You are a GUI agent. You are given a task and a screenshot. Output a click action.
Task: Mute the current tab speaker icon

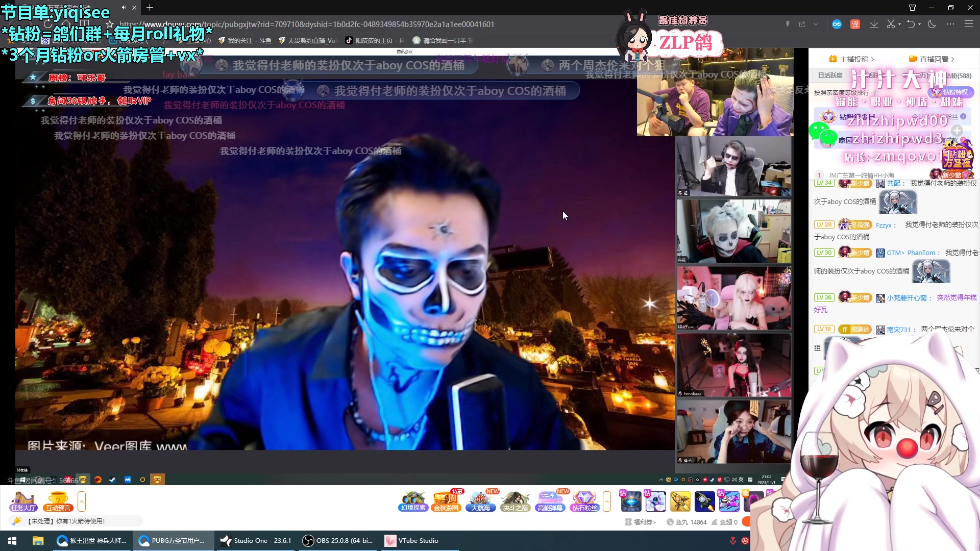point(124,8)
